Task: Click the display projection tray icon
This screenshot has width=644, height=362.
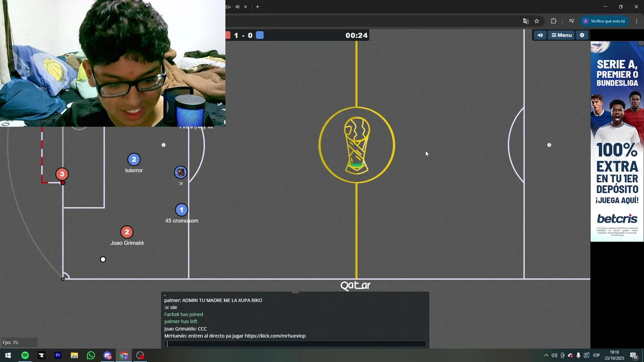Action: (x=587, y=355)
